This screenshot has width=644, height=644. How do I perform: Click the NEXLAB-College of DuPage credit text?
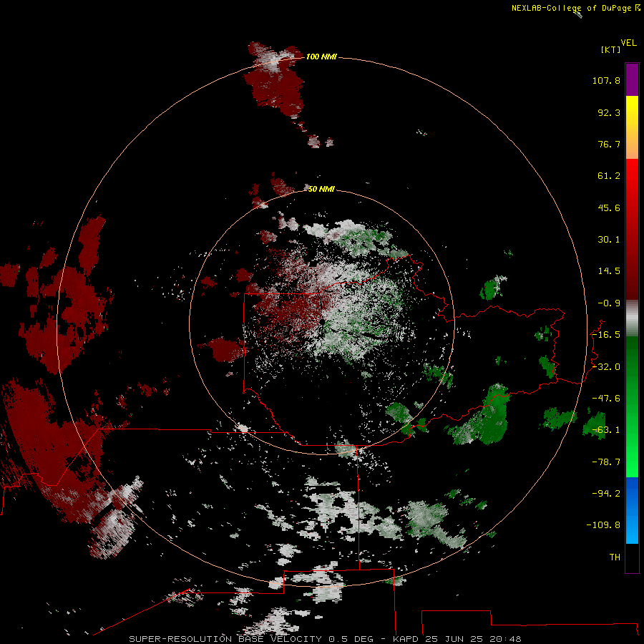pyautogui.click(x=576, y=8)
